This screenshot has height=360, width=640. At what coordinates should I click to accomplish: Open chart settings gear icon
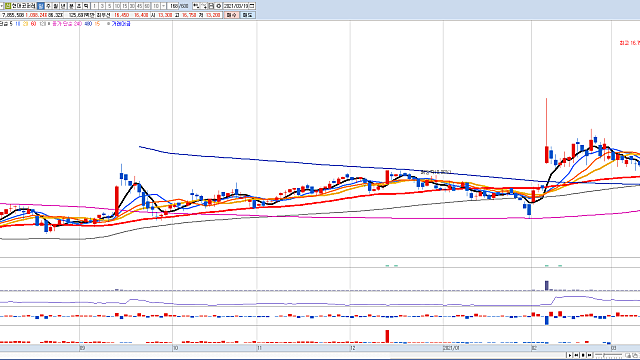tap(218, 6)
